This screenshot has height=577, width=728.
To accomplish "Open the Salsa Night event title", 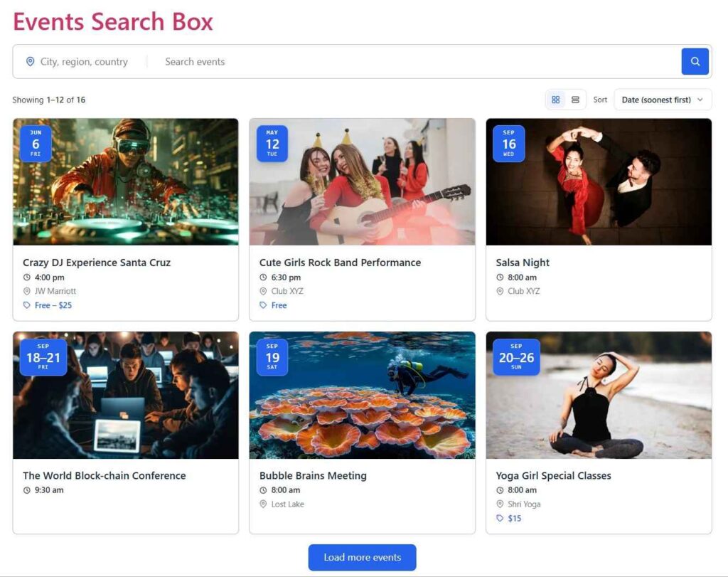I will coord(523,263).
